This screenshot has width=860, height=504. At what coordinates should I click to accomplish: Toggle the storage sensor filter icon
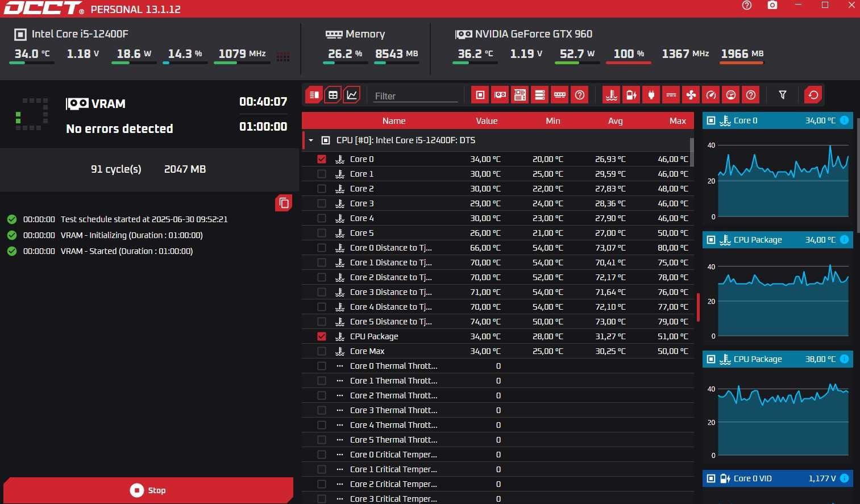tap(540, 95)
